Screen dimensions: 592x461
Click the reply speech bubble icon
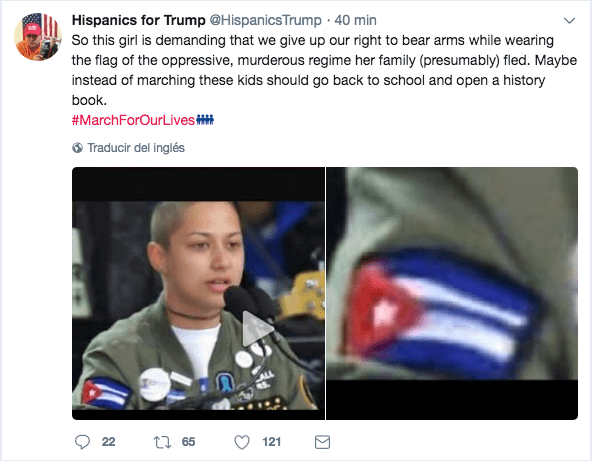tap(82, 442)
